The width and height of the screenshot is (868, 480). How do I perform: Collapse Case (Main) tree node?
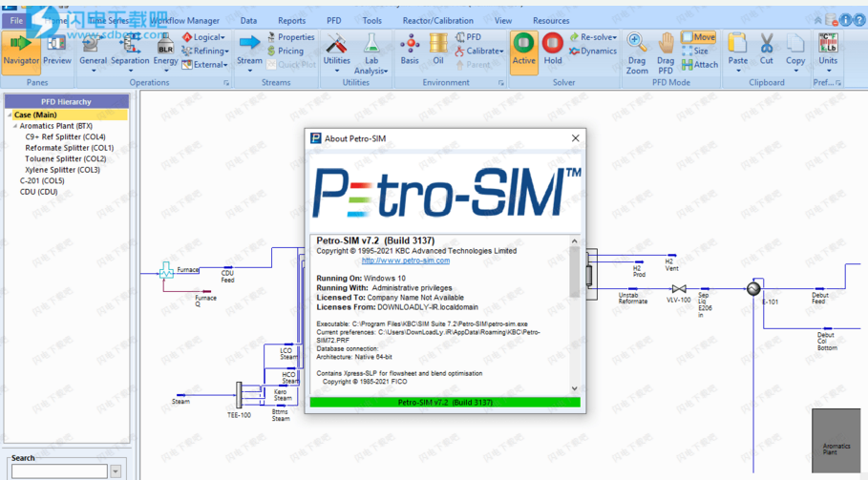(x=10, y=115)
